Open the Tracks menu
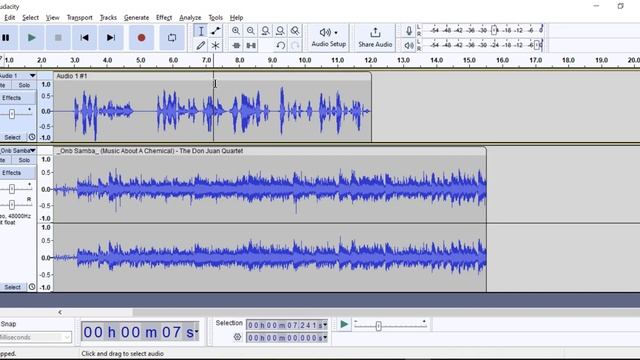The image size is (640, 360). [108, 18]
